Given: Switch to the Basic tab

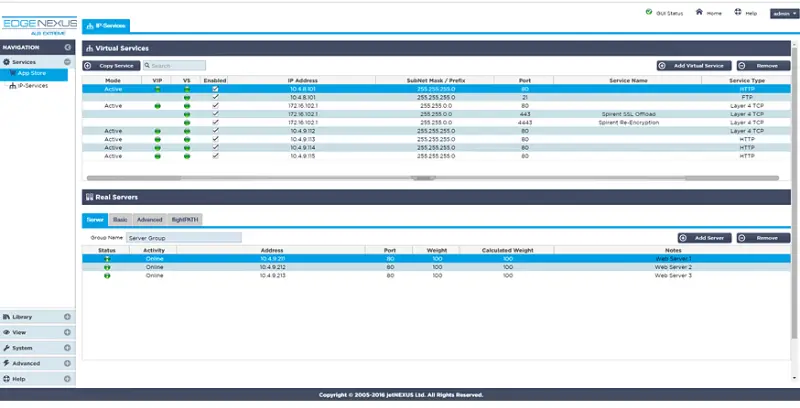Looking at the screenshot, I should tap(120, 220).
